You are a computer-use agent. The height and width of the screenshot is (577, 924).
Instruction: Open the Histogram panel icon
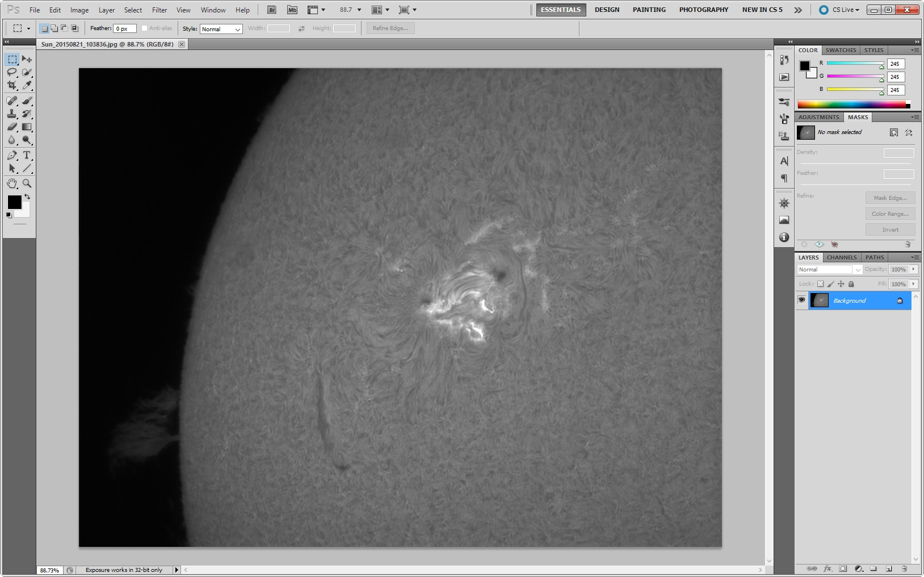pos(784,220)
